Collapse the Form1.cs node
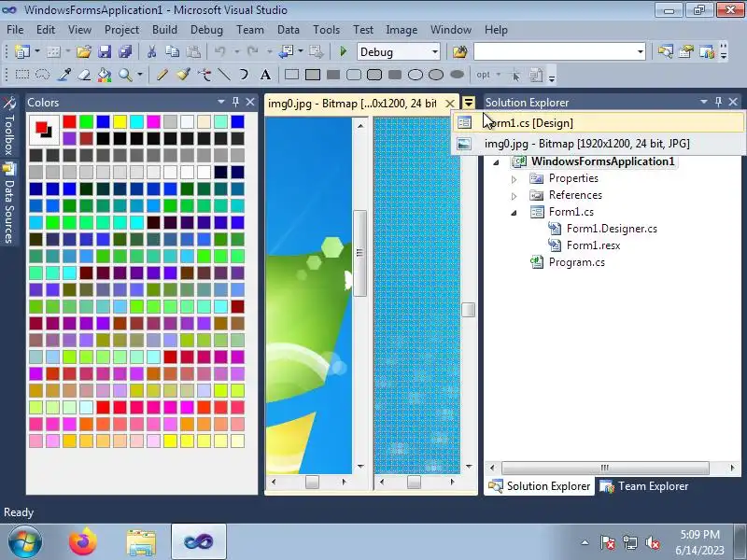The width and height of the screenshot is (747, 560). tap(514, 213)
